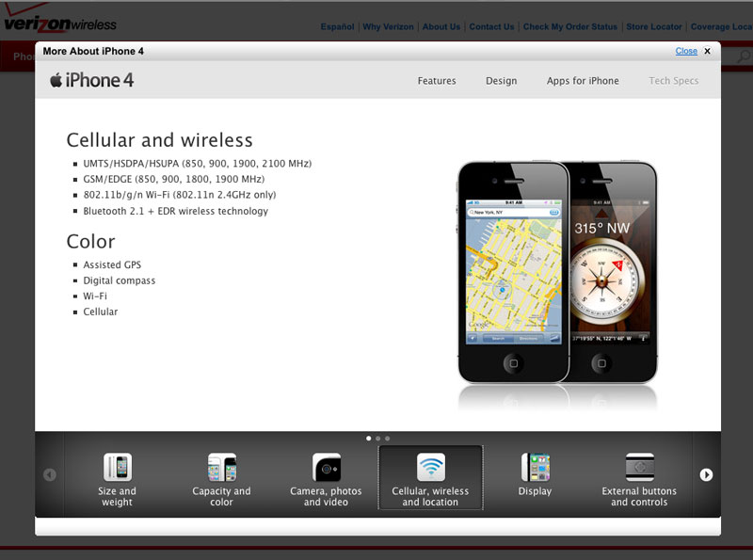The width and height of the screenshot is (753, 560).
Task: Click the GSM/EDGE spec line
Action: pos(174,179)
